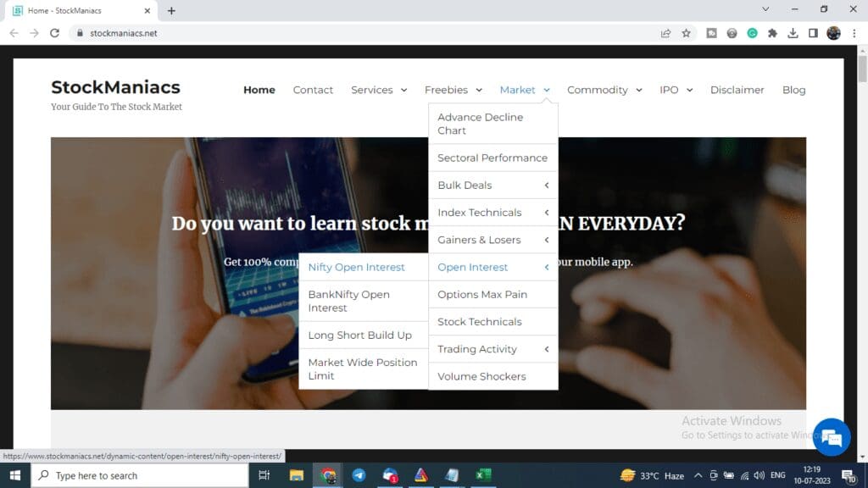Select Volume Shockers

click(x=493, y=376)
